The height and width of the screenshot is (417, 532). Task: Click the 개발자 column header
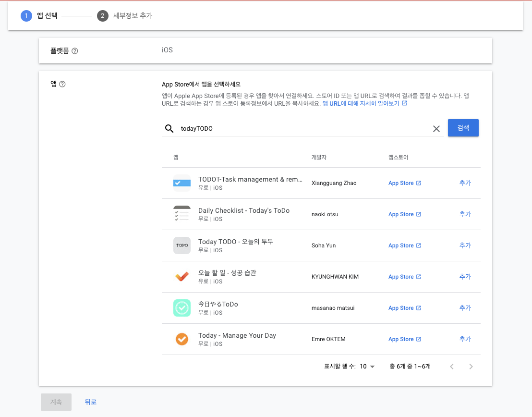319,157
